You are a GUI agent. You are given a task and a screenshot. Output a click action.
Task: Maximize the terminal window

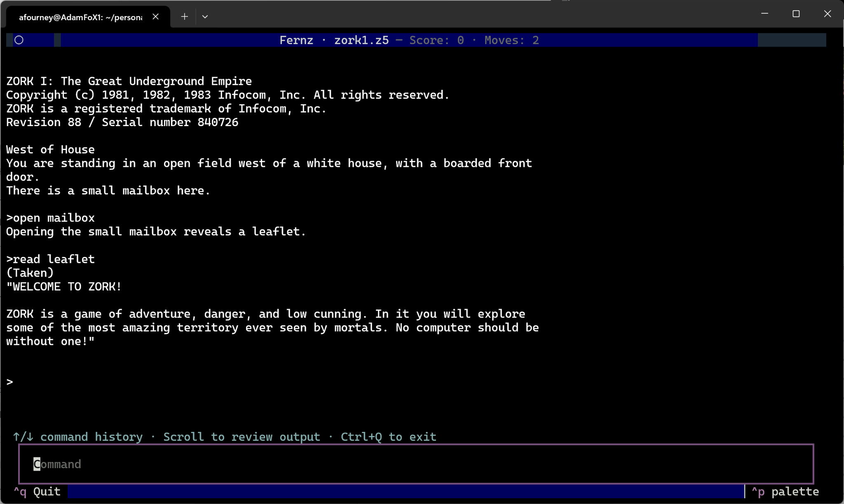coord(796,14)
